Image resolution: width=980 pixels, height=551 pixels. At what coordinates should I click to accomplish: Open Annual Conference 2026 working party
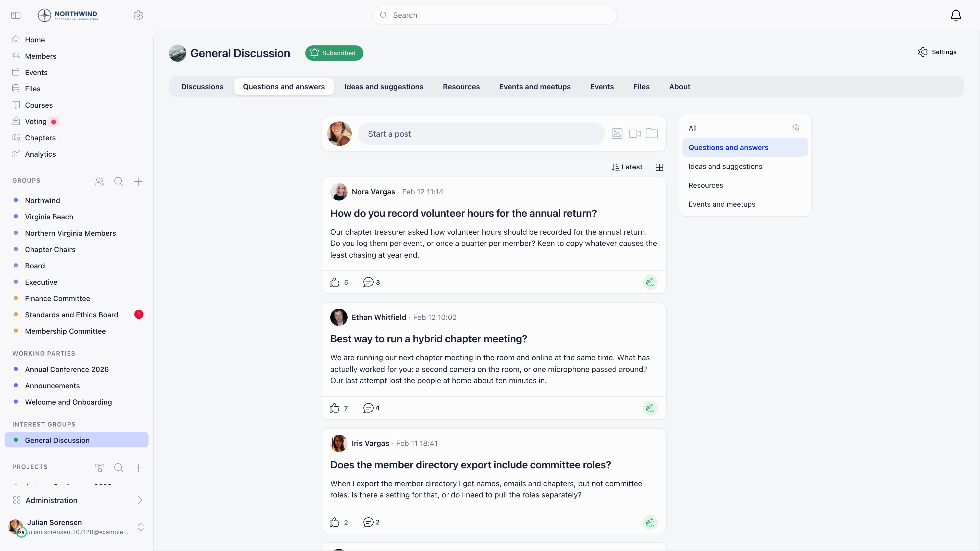coord(77,370)
